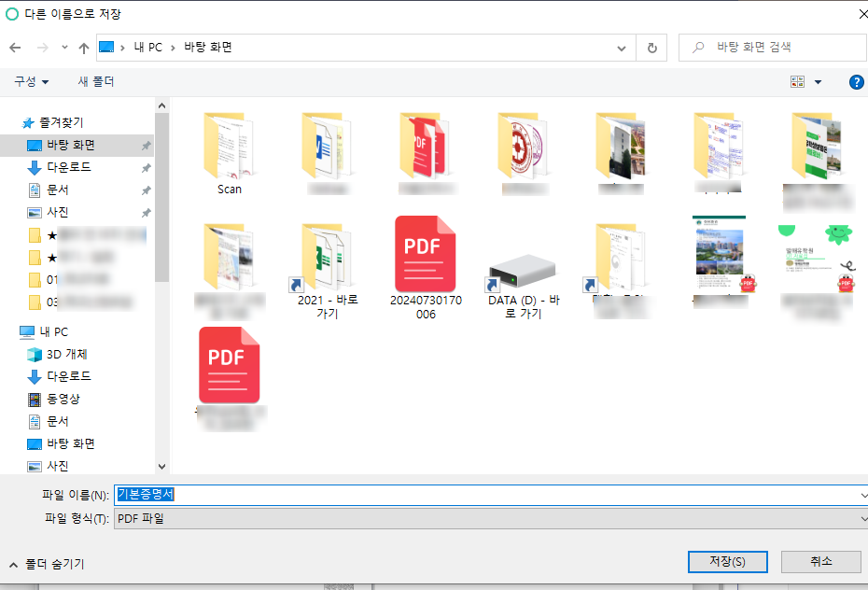Select folder with red seal preview
The width and height of the screenshot is (868, 590).
(x=524, y=153)
